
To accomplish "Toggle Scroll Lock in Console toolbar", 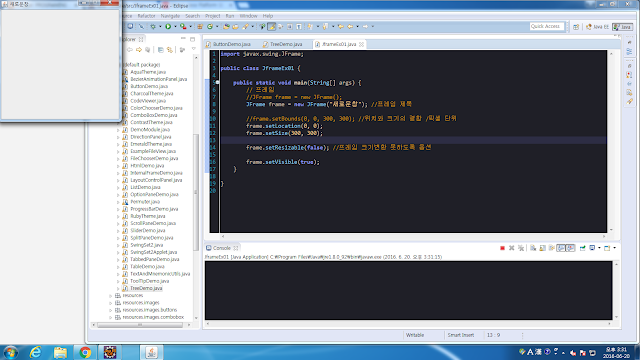I will point(542,248).
